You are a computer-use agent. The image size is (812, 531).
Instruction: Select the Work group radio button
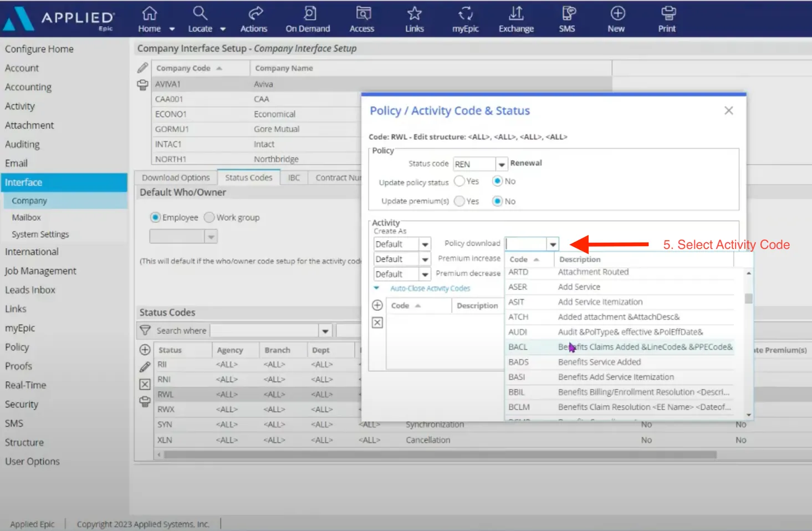point(209,217)
